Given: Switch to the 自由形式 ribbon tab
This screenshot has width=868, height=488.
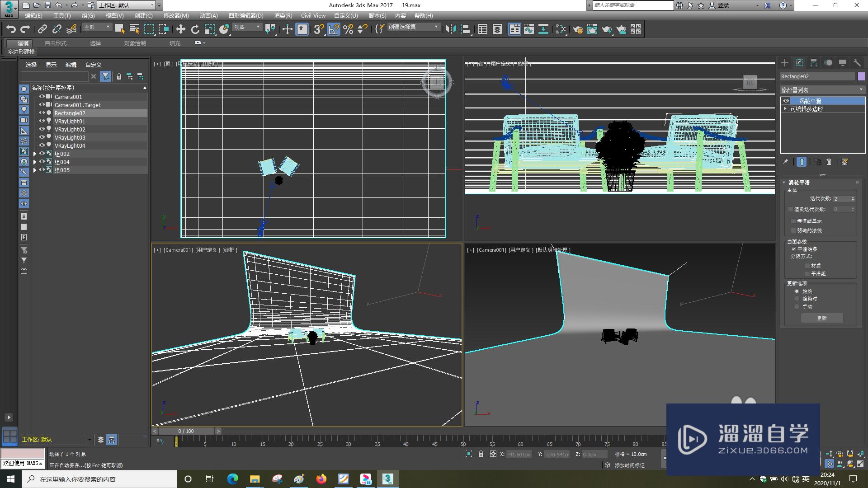Looking at the screenshot, I should click(56, 43).
